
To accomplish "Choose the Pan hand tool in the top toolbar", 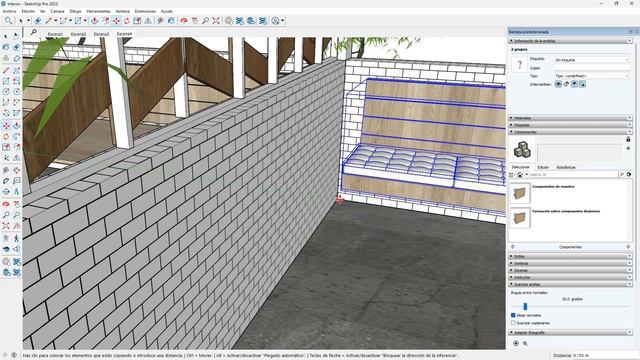I will (195, 20).
